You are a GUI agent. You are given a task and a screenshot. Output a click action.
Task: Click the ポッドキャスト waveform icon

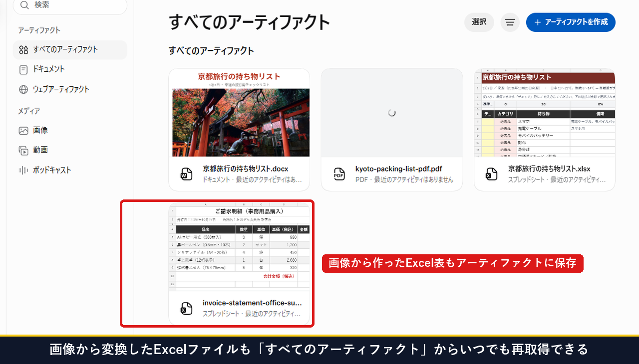[23, 170]
